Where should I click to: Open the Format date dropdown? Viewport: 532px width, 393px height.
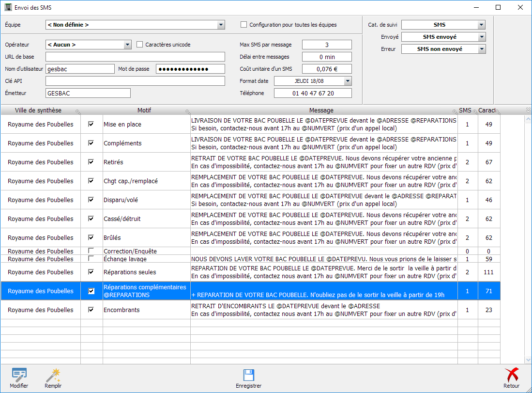click(348, 81)
